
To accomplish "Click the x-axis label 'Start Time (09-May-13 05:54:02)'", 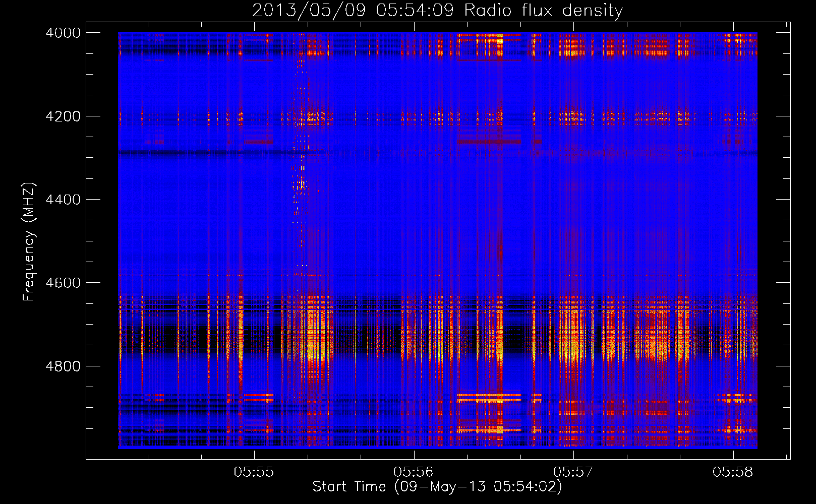I will click(437, 487).
